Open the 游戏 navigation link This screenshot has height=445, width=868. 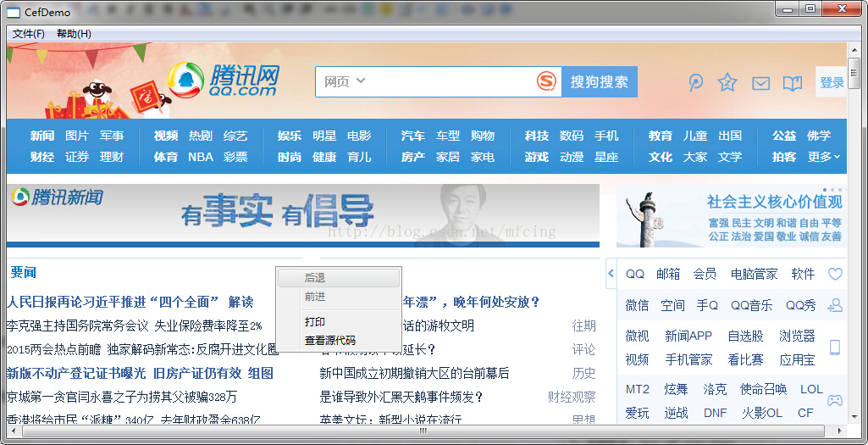[x=537, y=157]
